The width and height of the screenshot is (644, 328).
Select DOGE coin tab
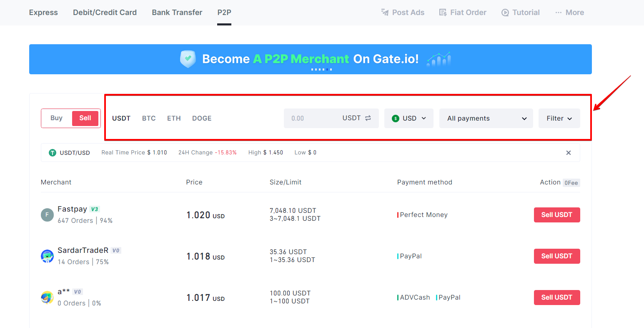click(202, 119)
